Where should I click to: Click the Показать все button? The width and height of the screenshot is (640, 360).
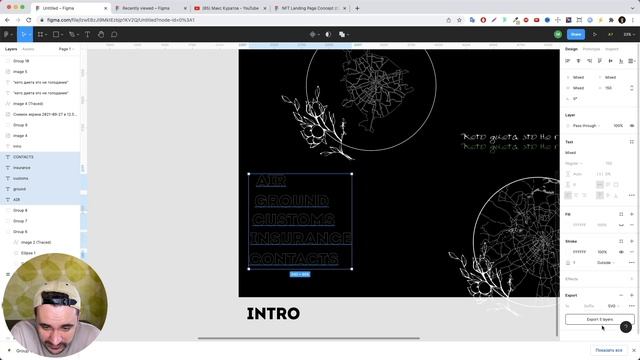(x=609, y=350)
